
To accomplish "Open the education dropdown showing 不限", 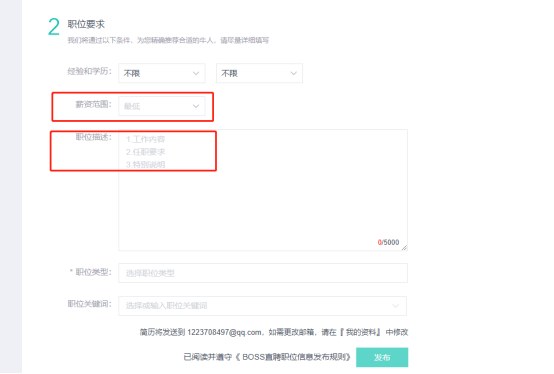I will pos(259,73).
